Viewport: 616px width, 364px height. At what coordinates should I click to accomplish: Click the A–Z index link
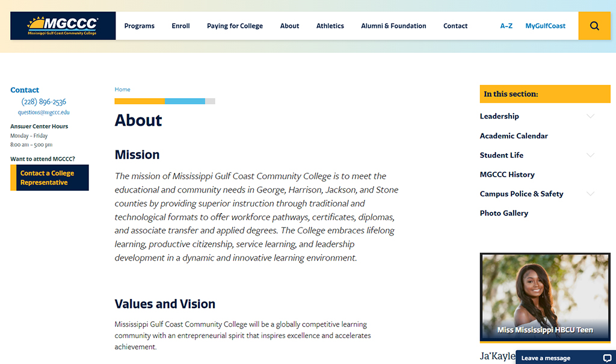point(507,26)
